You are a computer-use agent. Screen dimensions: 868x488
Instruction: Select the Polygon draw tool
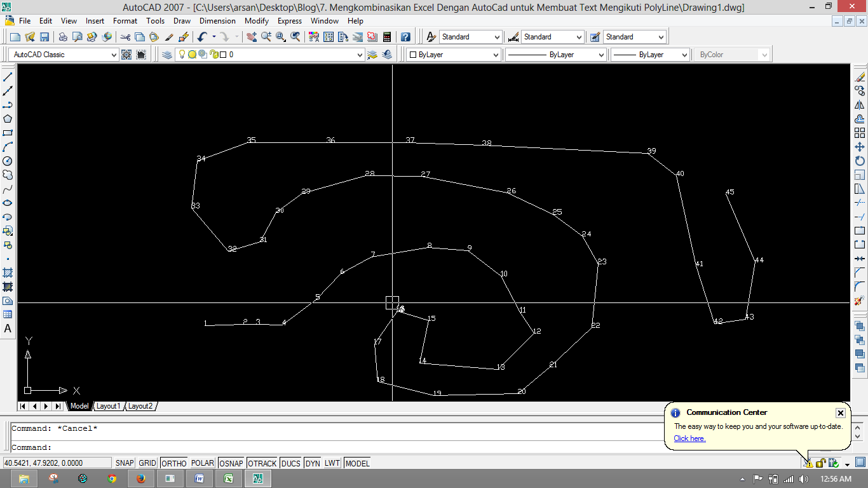tap(8, 119)
